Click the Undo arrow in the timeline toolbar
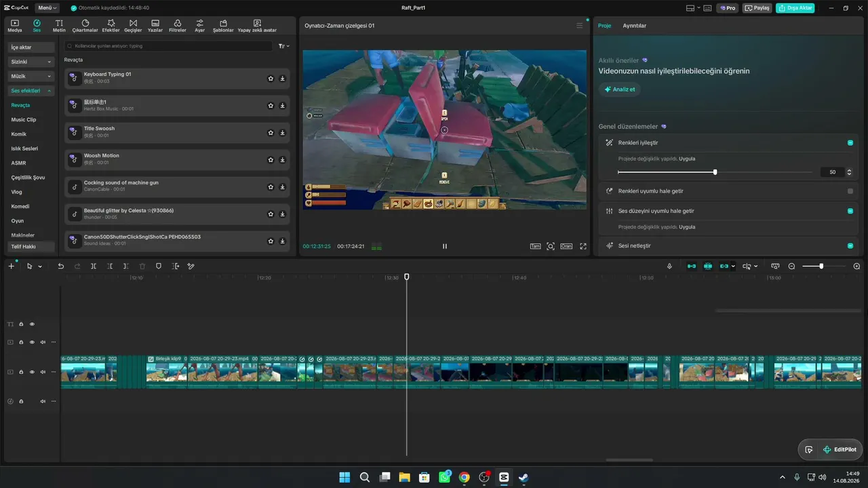868x488 pixels. pos(61,266)
